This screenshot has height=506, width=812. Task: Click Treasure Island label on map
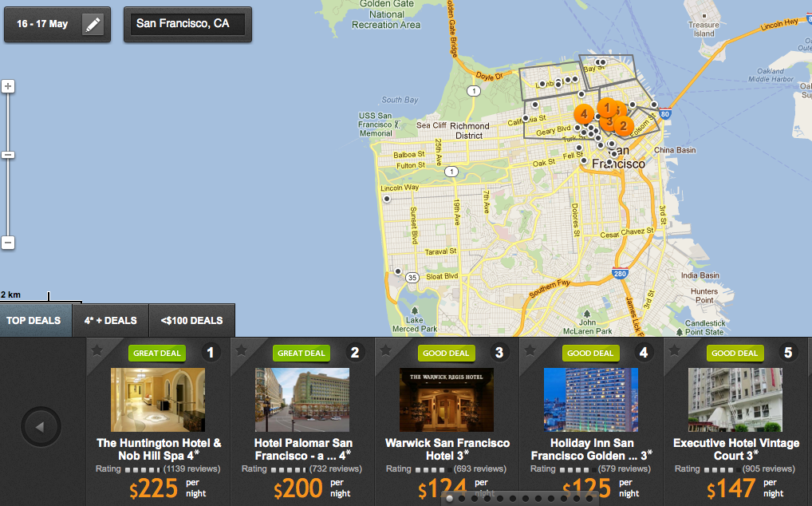(704, 29)
